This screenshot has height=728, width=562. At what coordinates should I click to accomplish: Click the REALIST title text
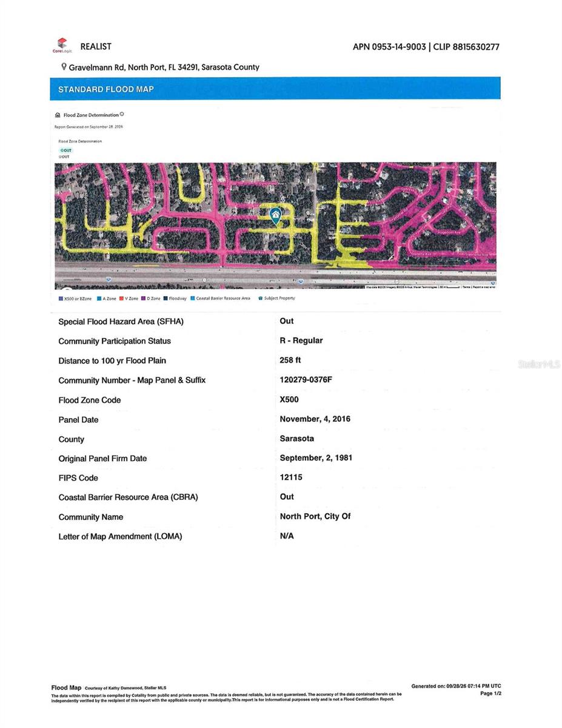96,46
